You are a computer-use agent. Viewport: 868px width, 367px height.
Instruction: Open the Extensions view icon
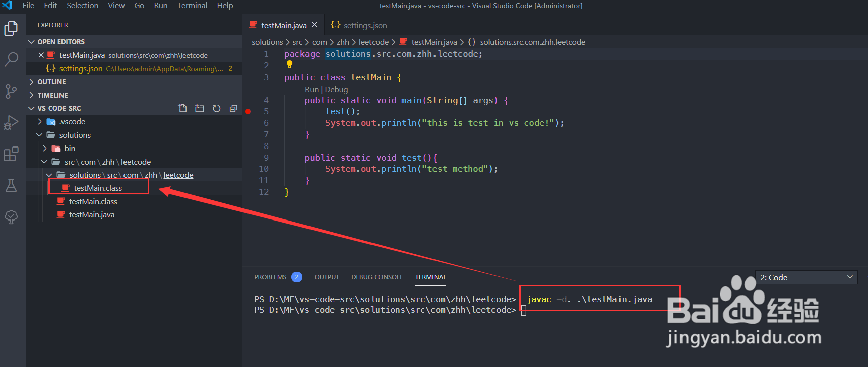tap(11, 154)
